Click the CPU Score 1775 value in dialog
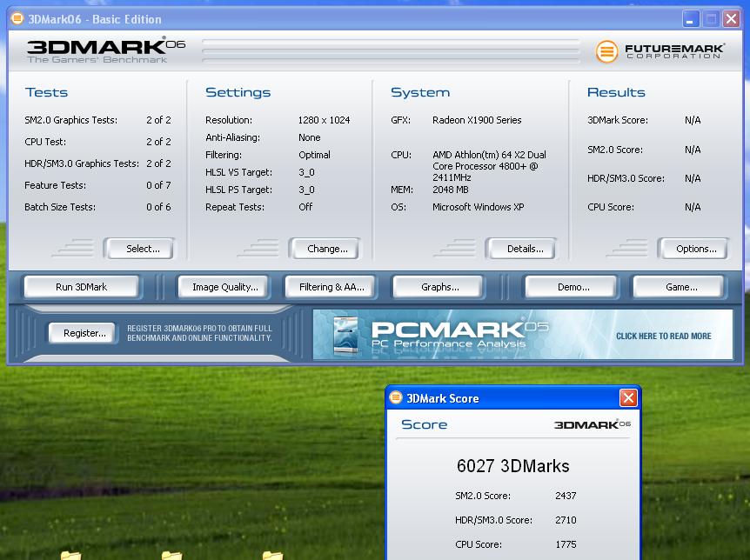Screen dimensions: 750x560 click(x=566, y=544)
